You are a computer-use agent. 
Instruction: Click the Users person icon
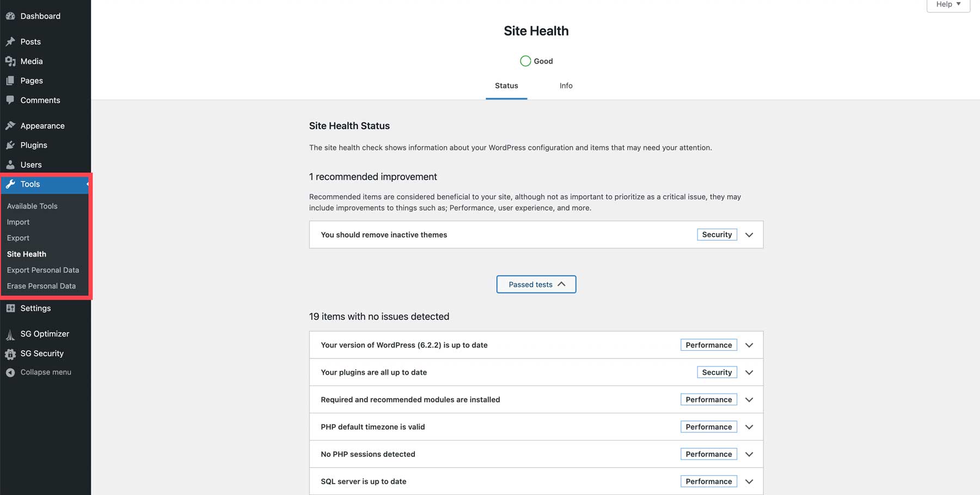pos(10,164)
